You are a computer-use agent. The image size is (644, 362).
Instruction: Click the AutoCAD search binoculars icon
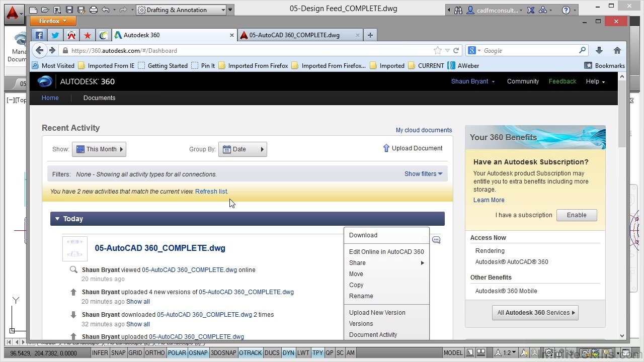(458, 10)
